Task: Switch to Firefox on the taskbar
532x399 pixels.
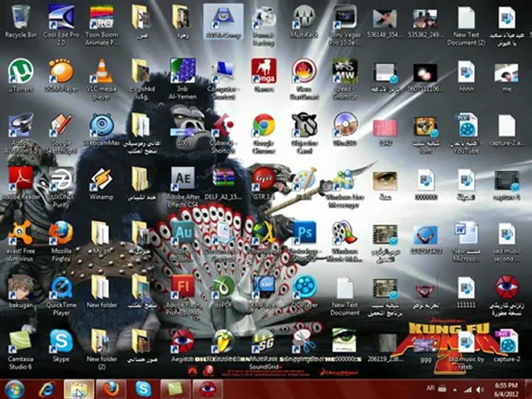Action: (111, 389)
